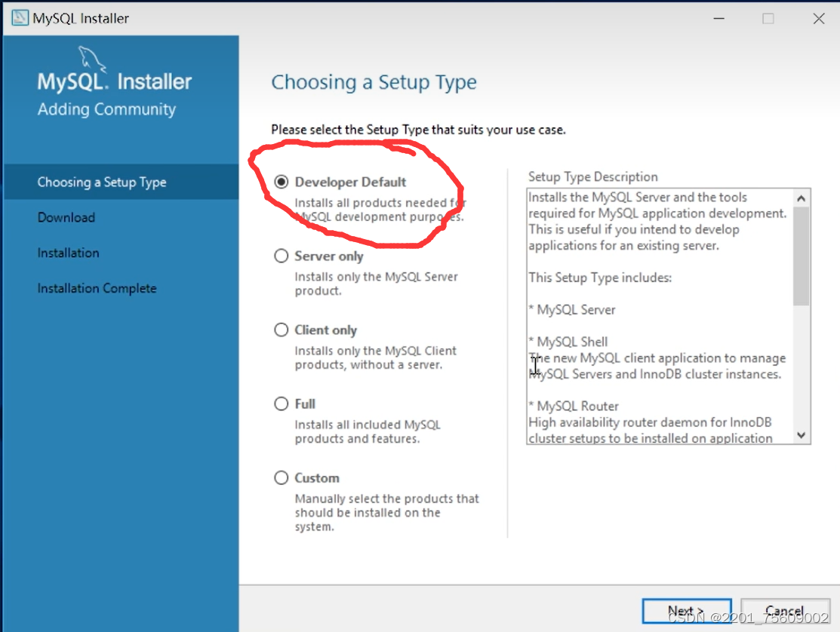The height and width of the screenshot is (632, 840).
Task: Click 'Installs all included MySQL products' description
Action: 368,431
